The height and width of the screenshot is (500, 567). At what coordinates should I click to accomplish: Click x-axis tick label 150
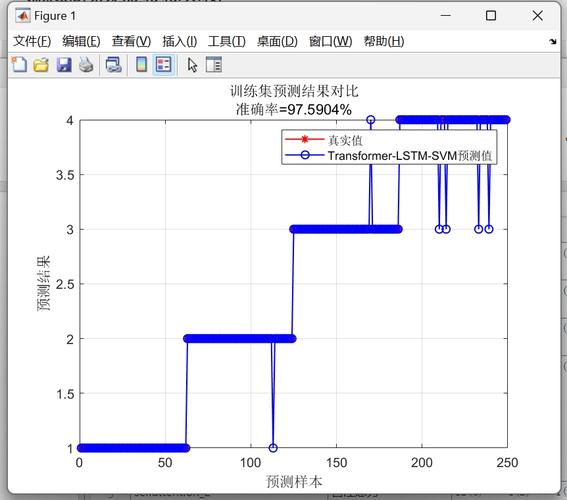click(336, 462)
